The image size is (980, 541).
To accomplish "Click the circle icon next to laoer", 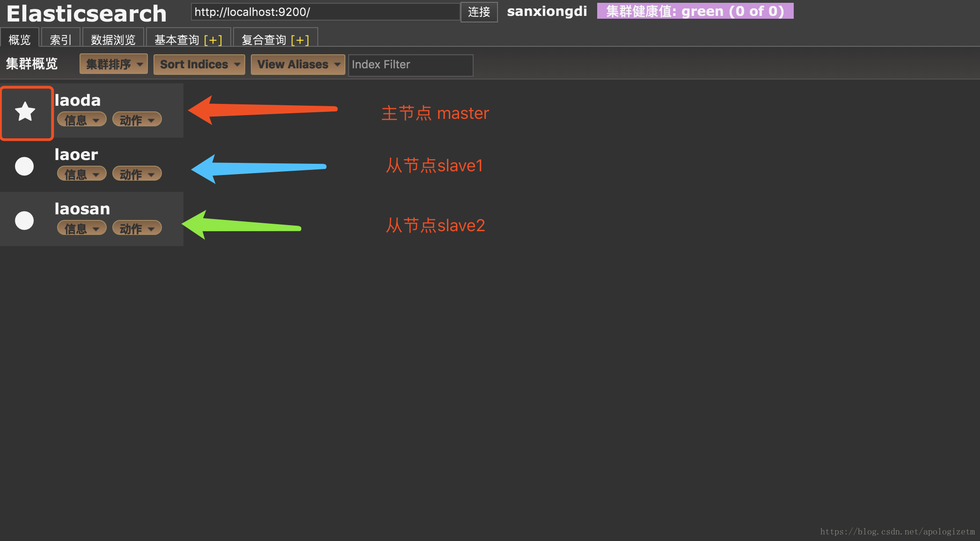I will [24, 166].
